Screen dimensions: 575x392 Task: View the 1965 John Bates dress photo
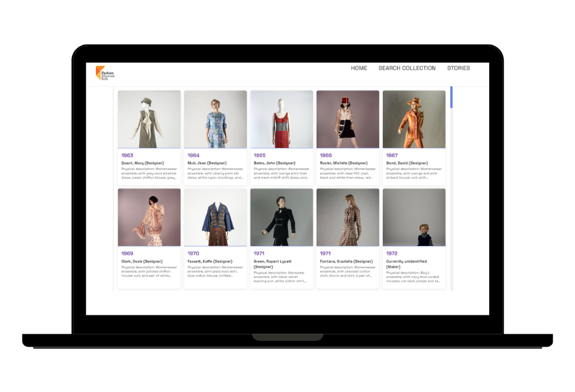click(x=282, y=119)
